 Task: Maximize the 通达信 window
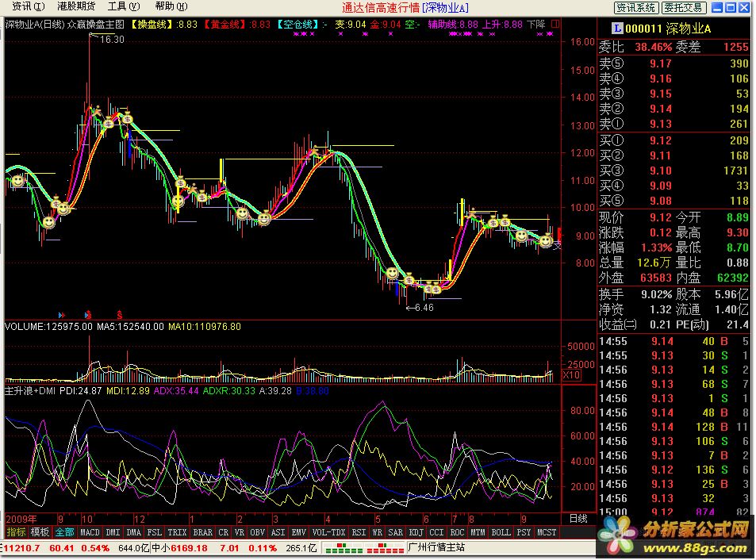[x=731, y=7]
